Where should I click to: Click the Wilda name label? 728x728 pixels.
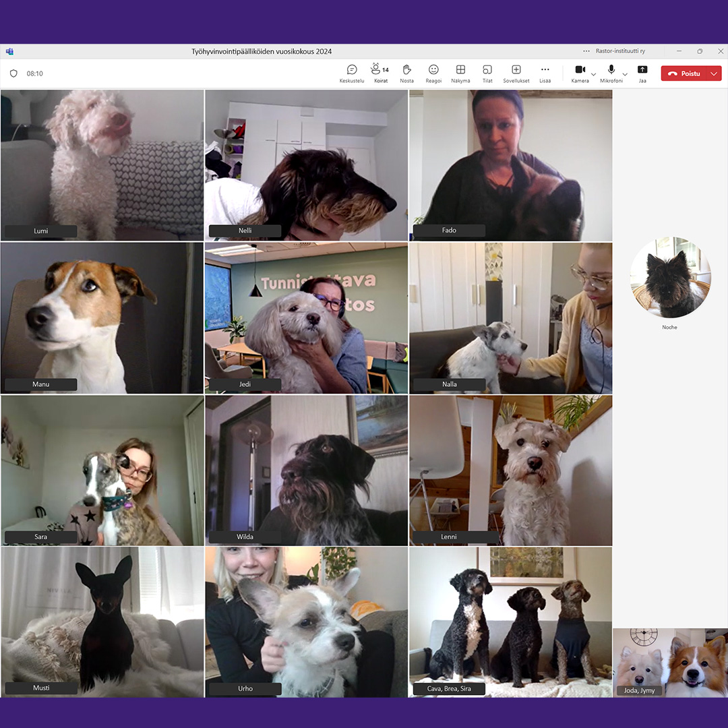point(245,537)
